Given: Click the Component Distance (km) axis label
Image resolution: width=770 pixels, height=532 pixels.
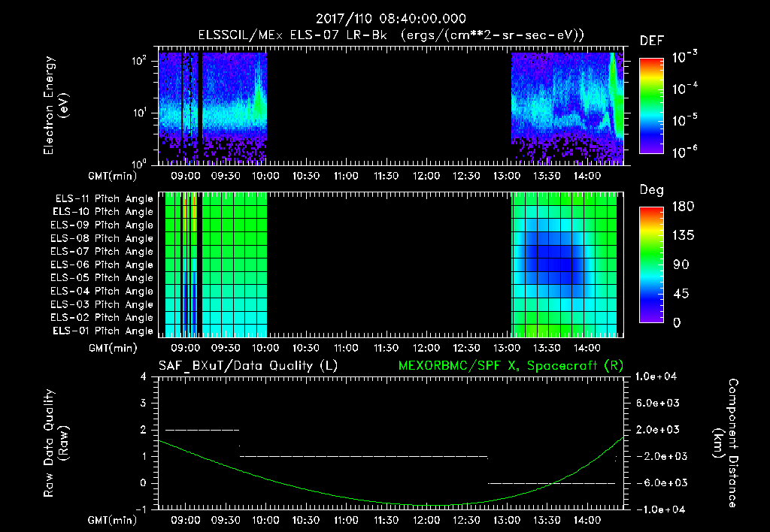Looking at the screenshot, I should (x=726, y=443).
